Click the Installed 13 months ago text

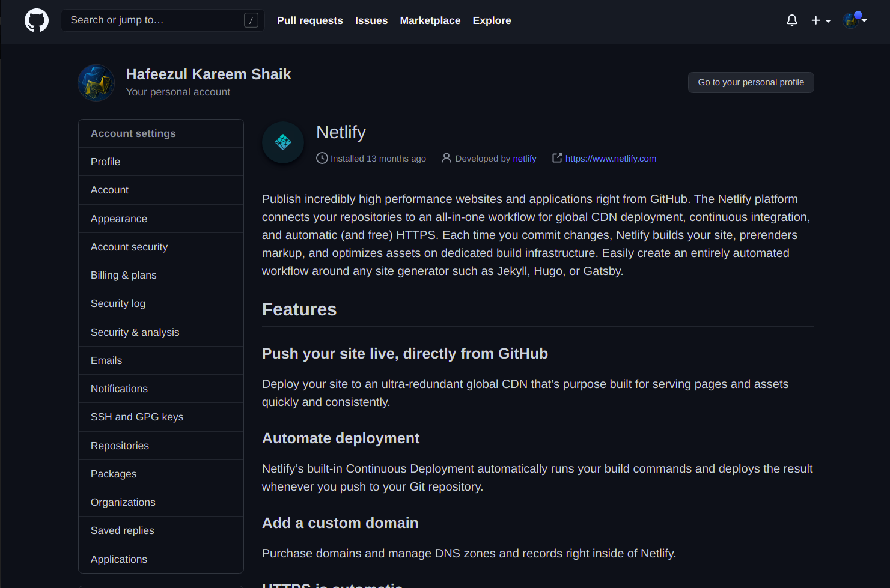pyautogui.click(x=378, y=159)
